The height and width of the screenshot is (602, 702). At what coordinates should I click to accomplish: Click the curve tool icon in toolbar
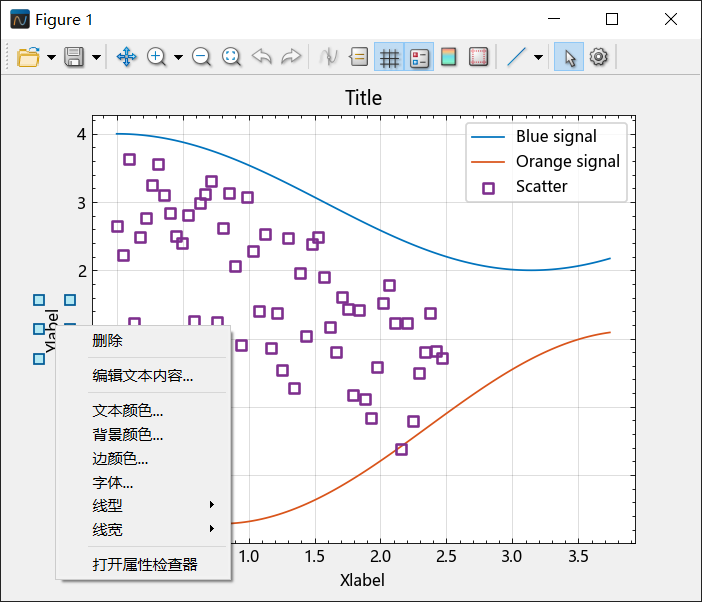click(x=329, y=57)
